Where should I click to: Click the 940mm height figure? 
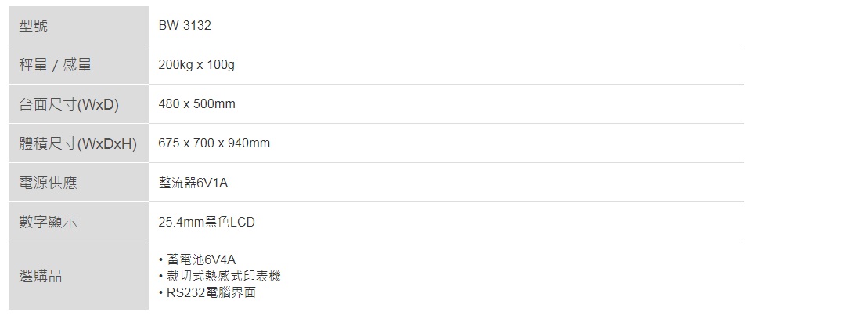point(250,143)
